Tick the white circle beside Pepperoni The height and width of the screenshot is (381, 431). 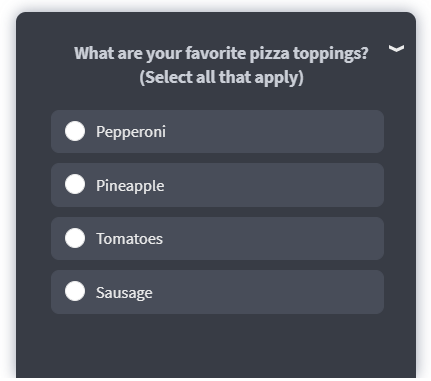point(75,131)
